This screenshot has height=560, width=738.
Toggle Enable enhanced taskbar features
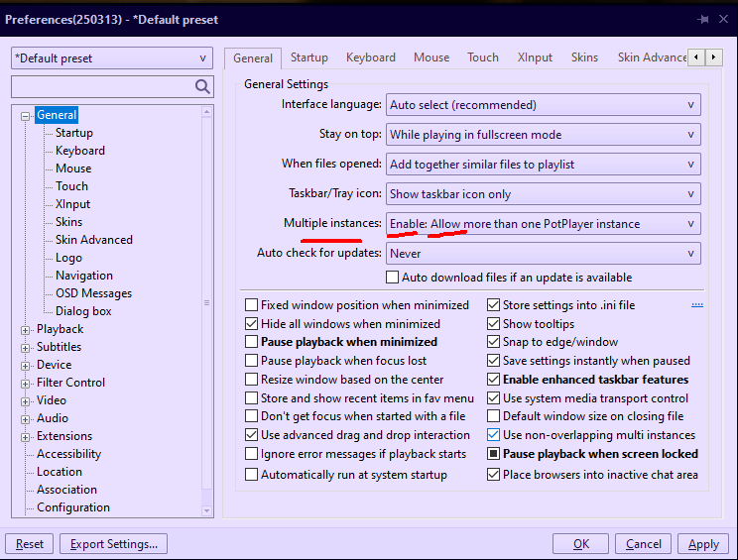pyautogui.click(x=493, y=380)
